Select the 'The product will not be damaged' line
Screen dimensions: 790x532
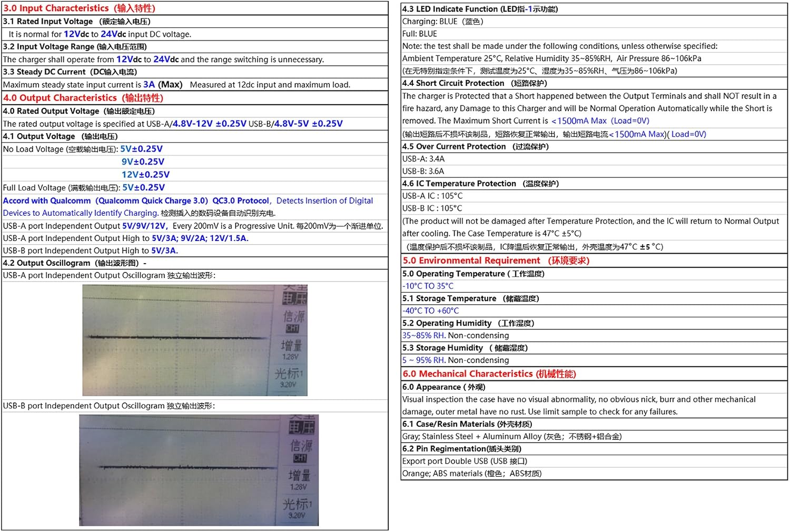click(591, 221)
